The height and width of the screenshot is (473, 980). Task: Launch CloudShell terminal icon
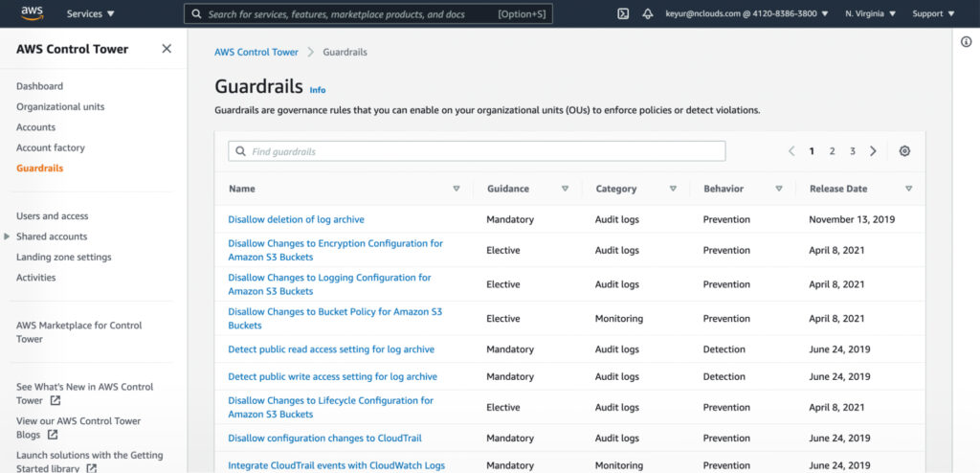pos(623,13)
